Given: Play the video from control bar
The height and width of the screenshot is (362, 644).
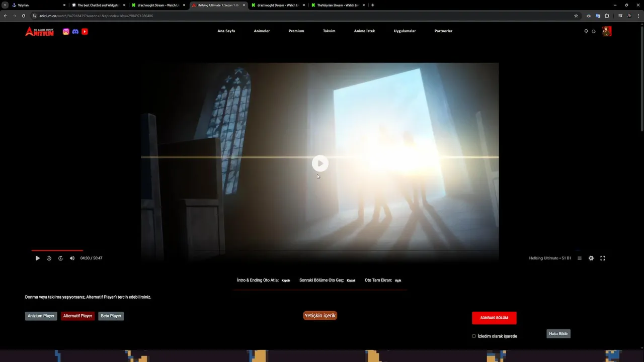Looking at the screenshot, I should click(x=37, y=258).
